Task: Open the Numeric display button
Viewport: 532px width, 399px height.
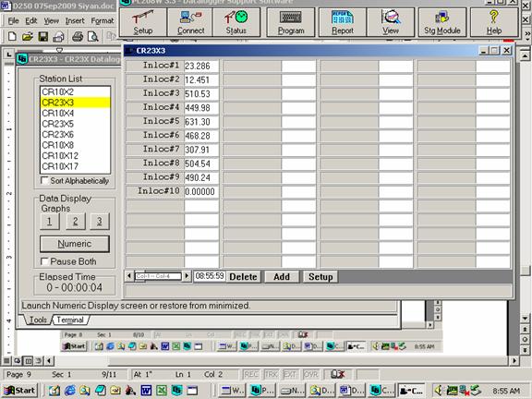Action: tap(75, 244)
